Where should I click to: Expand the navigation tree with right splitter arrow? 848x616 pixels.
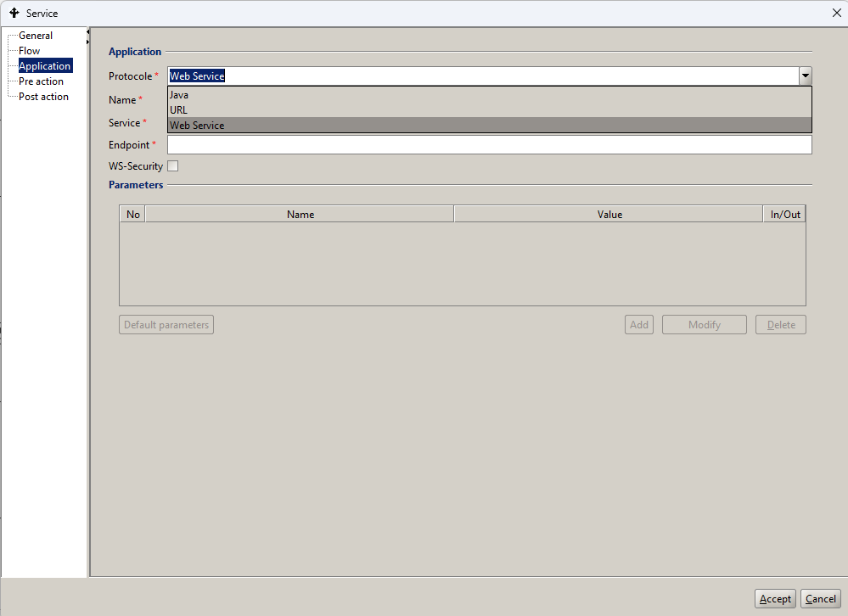(x=88, y=42)
